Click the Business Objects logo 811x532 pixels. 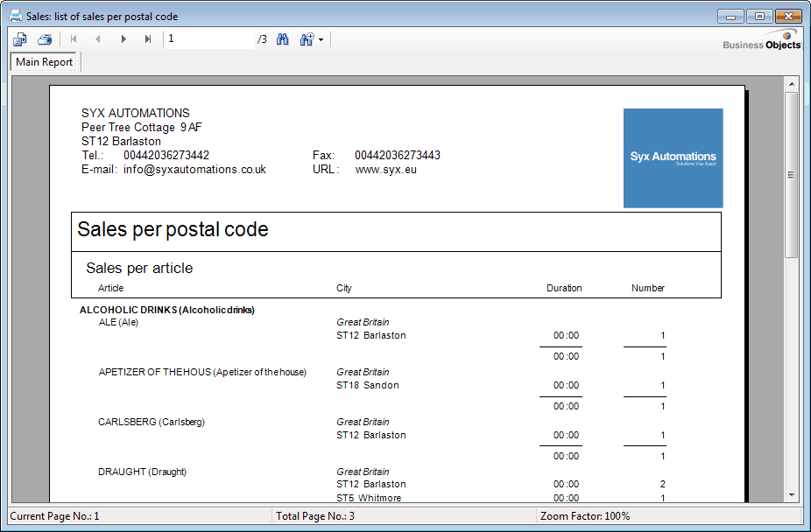coord(762,41)
